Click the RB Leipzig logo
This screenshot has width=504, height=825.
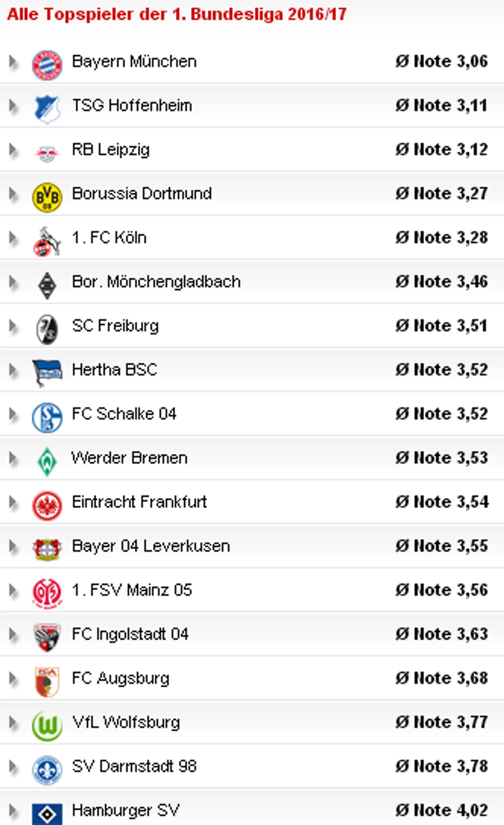(x=47, y=153)
